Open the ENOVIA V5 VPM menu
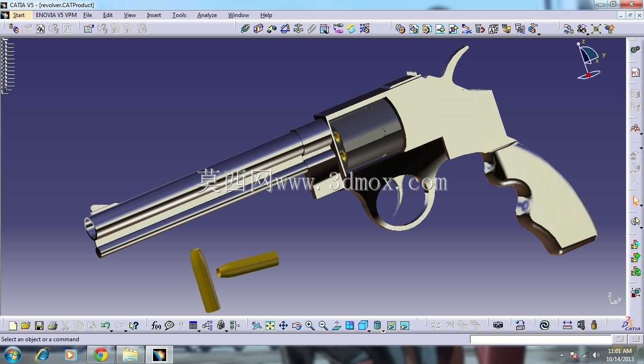 coord(56,15)
